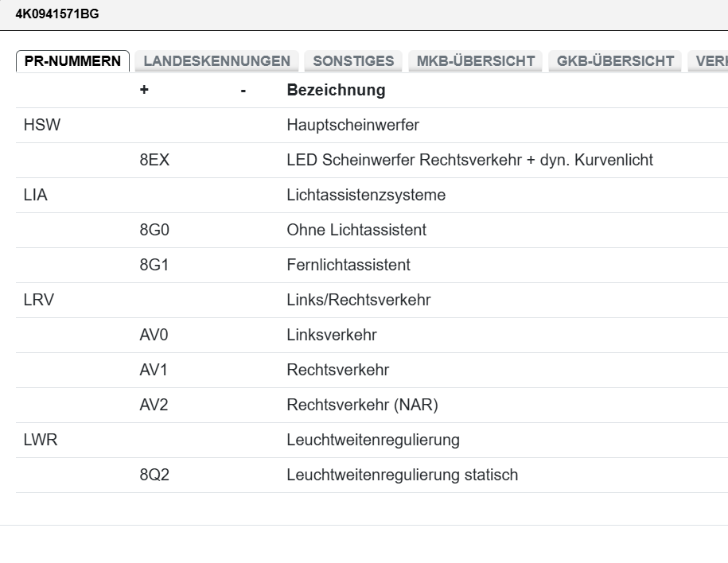Click the PR-NUMMERN tab

[x=72, y=61]
